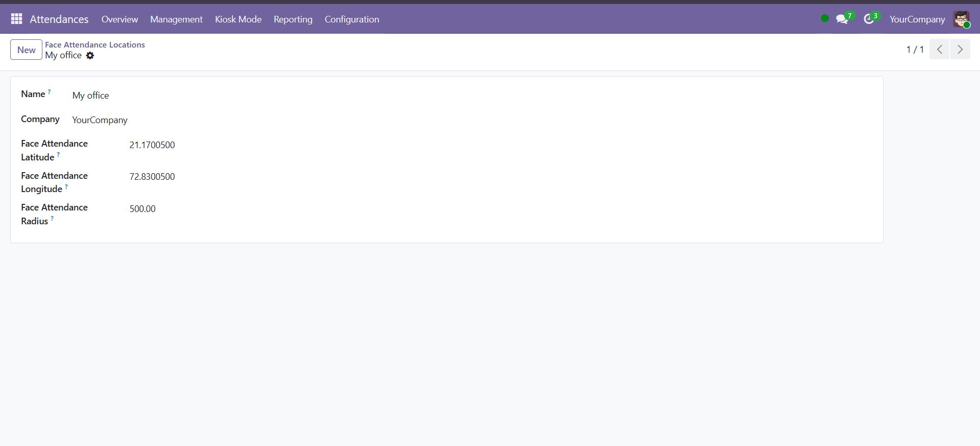Image resolution: width=980 pixels, height=446 pixels.
Task: Open the YourCompany company switcher
Action: 917,19
